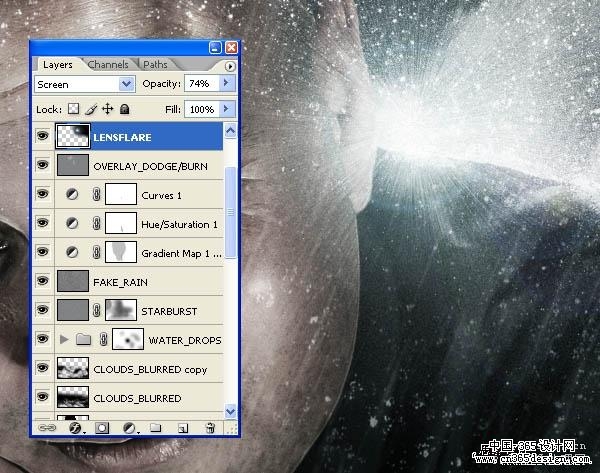Screen dimensions: 600x473
Task: Click scrollbar down arrow in Layers
Action: point(230,412)
